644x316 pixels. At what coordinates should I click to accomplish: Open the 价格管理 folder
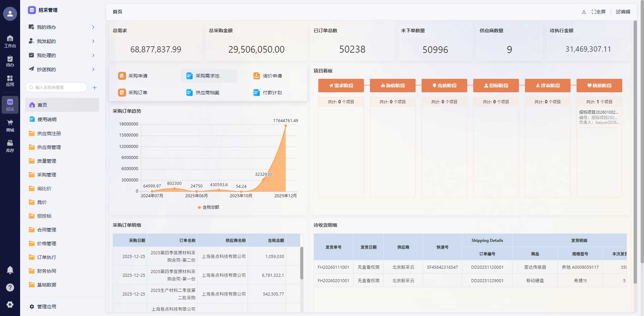point(62,244)
